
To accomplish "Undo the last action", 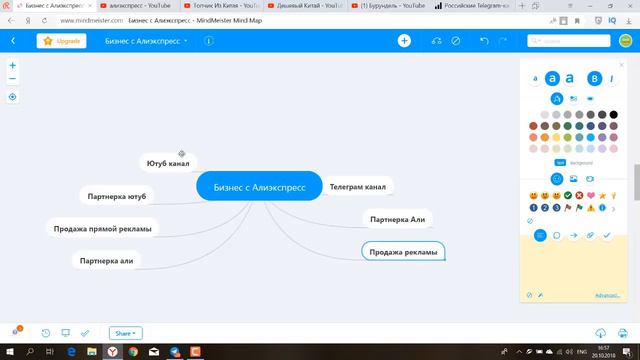I will point(484,41).
